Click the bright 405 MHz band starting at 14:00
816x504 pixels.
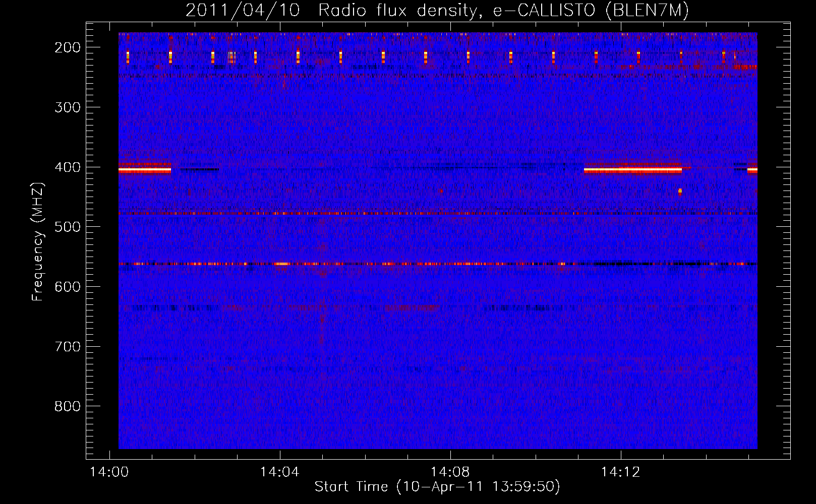pyautogui.click(x=145, y=170)
